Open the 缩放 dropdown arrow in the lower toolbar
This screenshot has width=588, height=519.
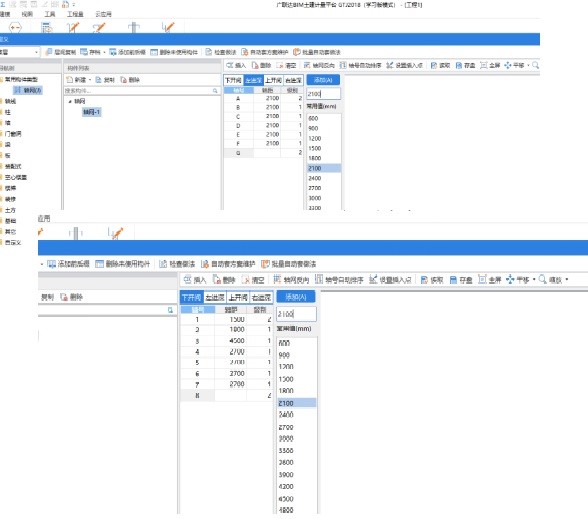(x=567, y=280)
